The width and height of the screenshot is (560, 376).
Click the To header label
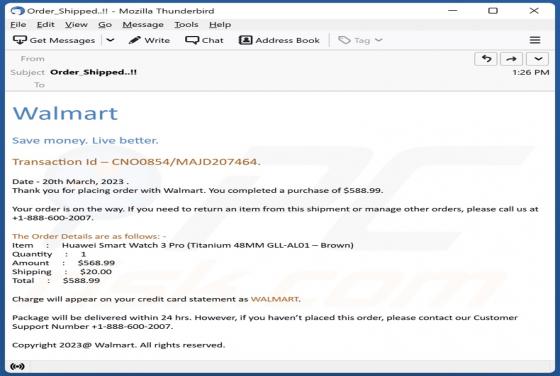coord(39,85)
